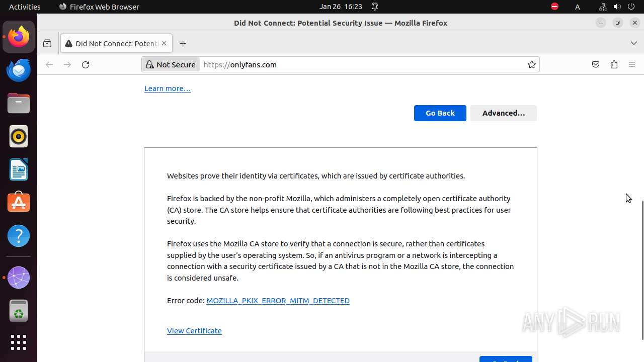Minimize the Firefox window
The image size is (644, 362).
click(x=600, y=23)
